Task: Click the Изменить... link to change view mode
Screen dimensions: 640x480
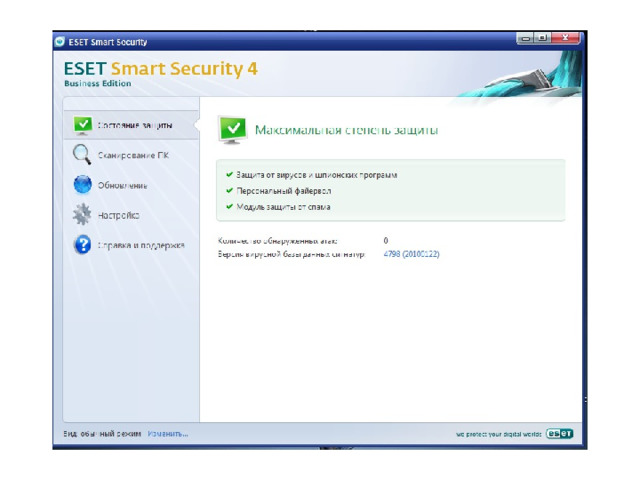Action: tap(168, 433)
